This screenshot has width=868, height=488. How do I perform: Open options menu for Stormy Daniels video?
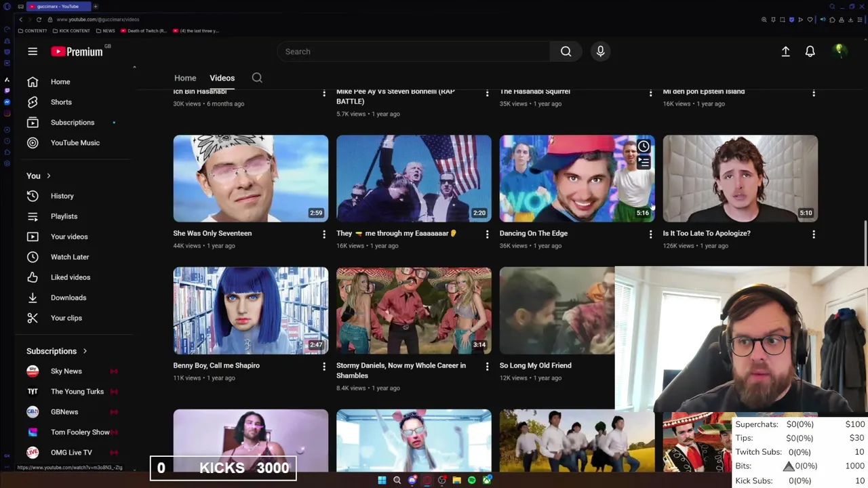[x=487, y=367]
